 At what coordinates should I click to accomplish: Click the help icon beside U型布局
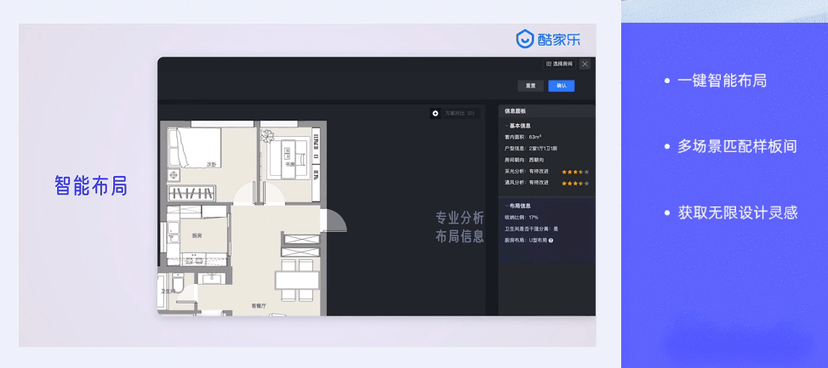(x=551, y=240)
